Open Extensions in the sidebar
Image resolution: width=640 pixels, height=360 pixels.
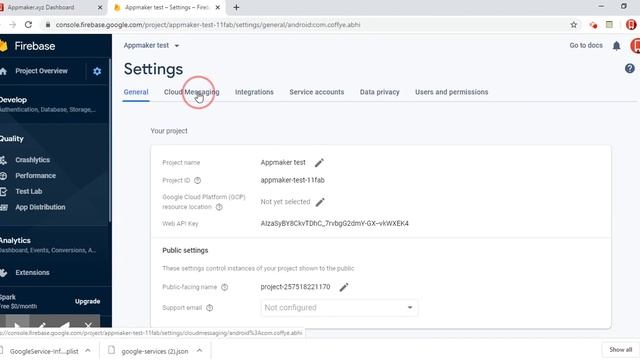point(32,273)
